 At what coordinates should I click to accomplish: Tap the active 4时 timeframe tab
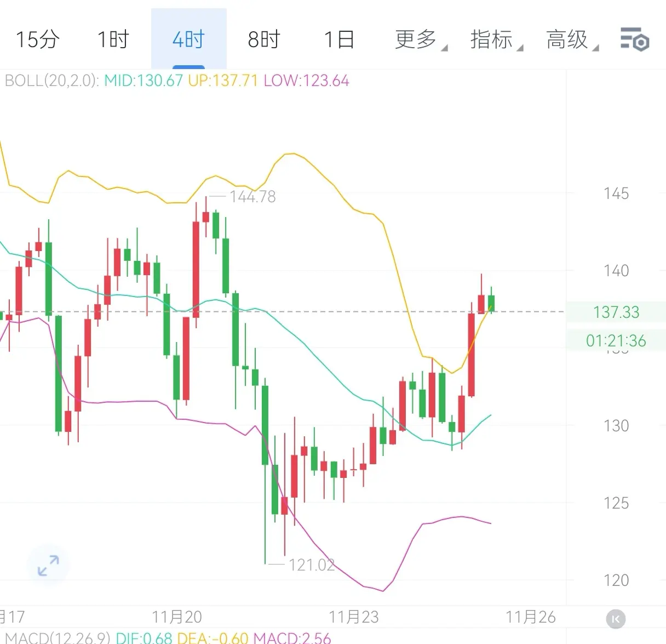[x=188, y=40]
